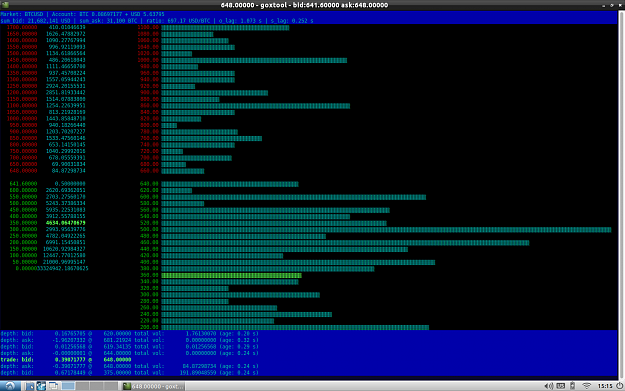Open the battery status tray icon

click(572, 386)
